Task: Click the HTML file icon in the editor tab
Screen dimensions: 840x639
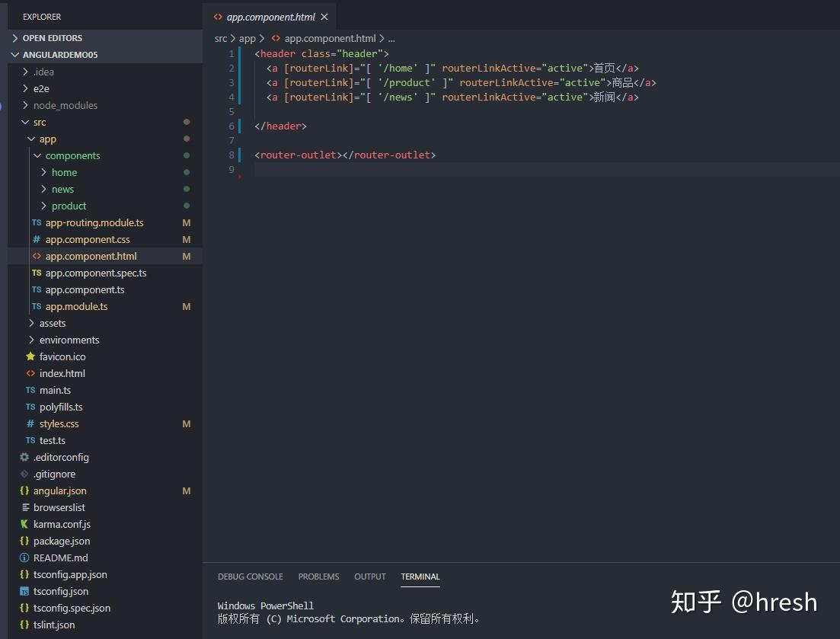Action: tap(218, 18)
